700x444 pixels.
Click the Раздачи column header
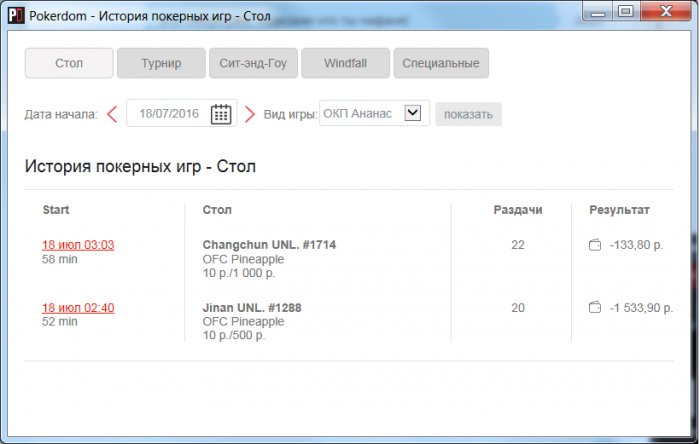click(x=518, y=210)
